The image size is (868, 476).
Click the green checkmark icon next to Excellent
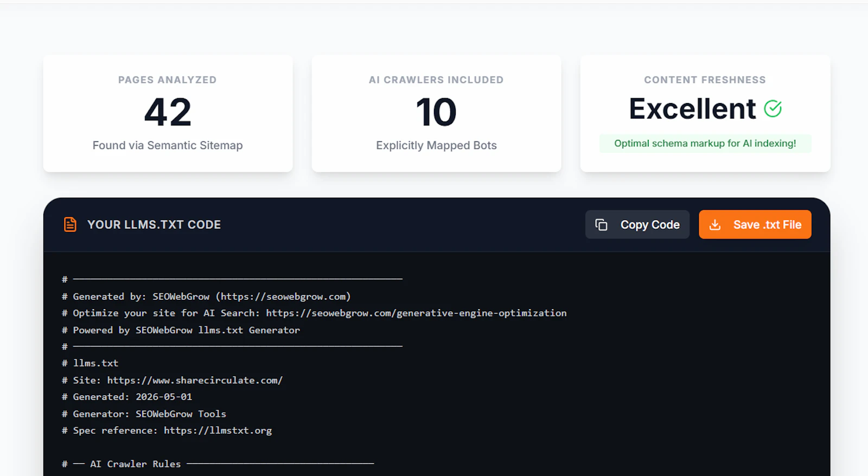pos(773,109)
